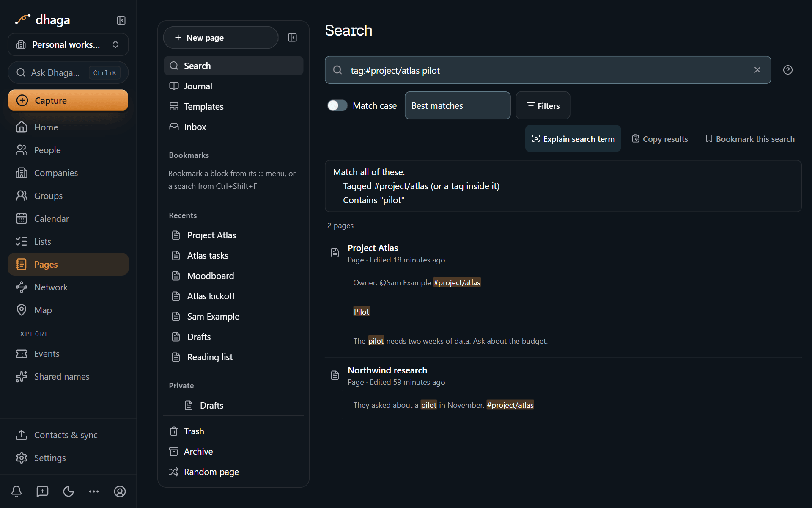The width and height of the screenshot is (812, 508).
Task: Open the Filters button
Action: click(543, 105)
